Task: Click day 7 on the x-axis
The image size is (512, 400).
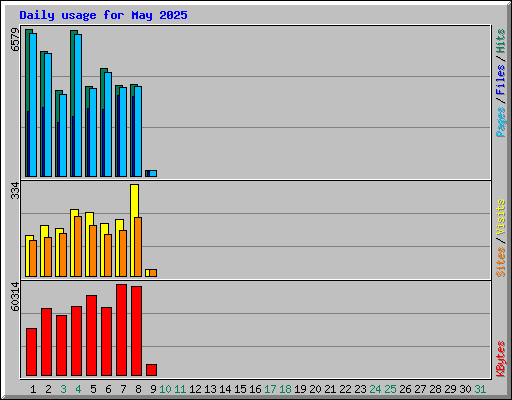Action: [x=123, y=389]
